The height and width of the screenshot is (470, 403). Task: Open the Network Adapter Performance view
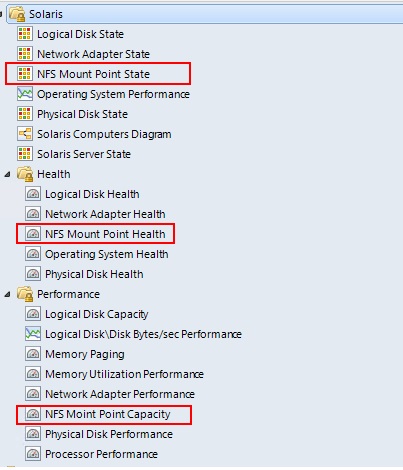(x=120, y=394)
